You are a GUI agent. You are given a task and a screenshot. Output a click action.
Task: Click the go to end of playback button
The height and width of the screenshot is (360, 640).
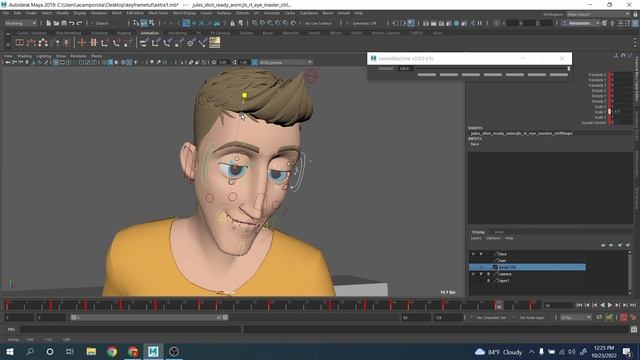[633, 305]
